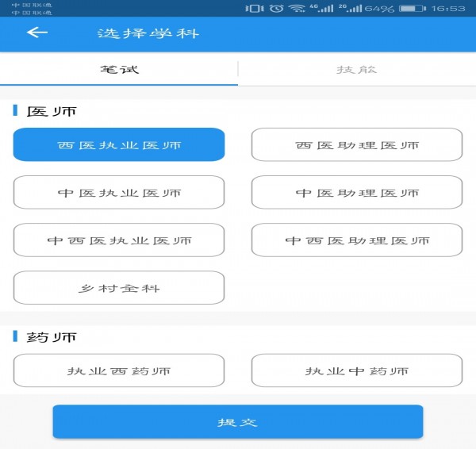This screenshot has width=476, height=449.
Task: Tap the battery icon in status bar
Action: [413, 8]
